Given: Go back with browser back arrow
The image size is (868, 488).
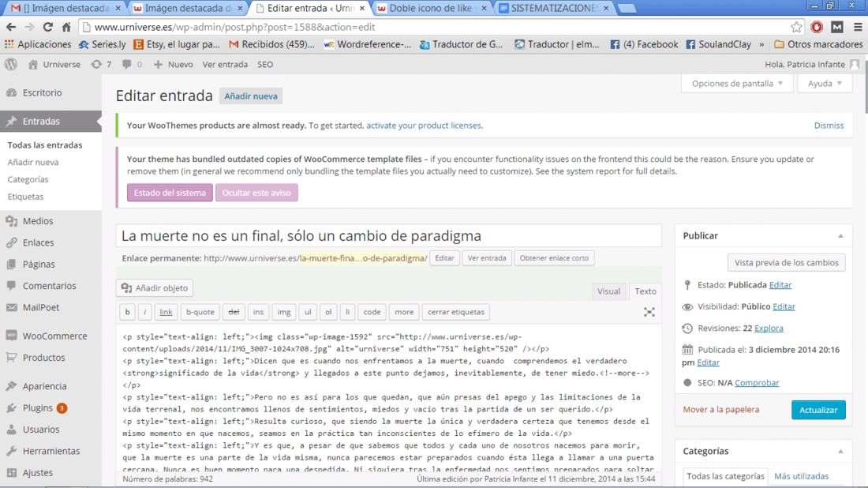Looking at the screenshot, I should [11, 27].
